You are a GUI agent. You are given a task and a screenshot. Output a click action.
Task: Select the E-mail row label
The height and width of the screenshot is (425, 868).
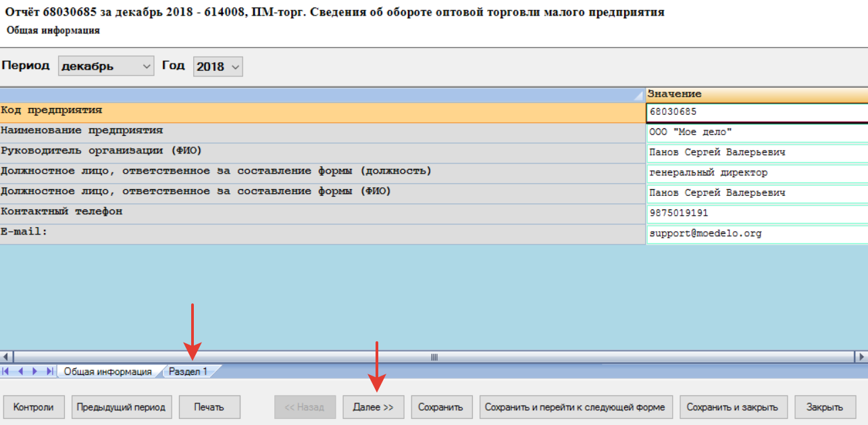(323, 234)
